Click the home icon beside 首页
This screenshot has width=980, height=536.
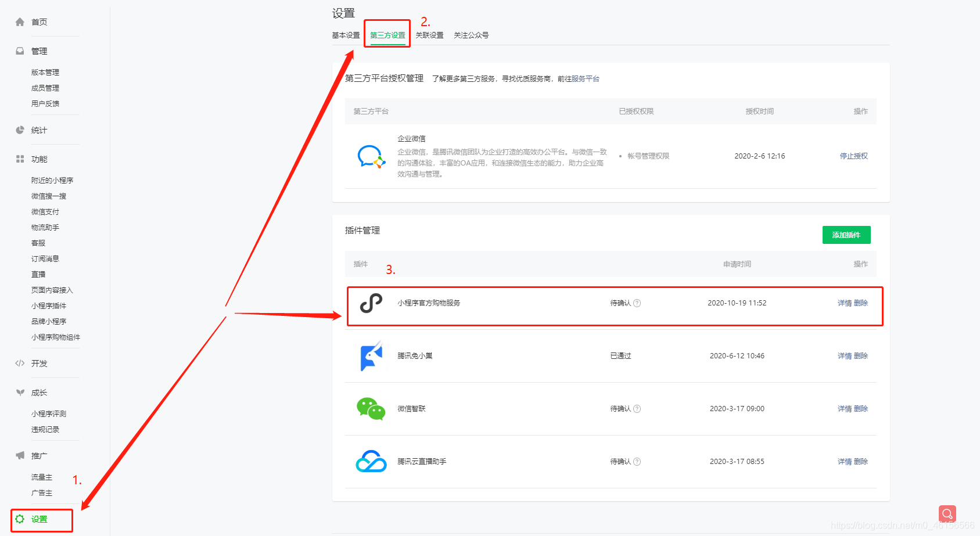[20, 22]
